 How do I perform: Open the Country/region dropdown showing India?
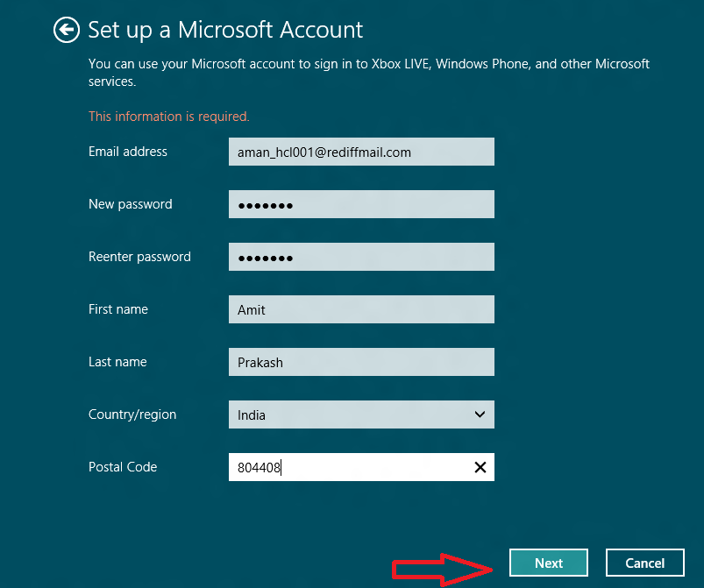[361, 414]
